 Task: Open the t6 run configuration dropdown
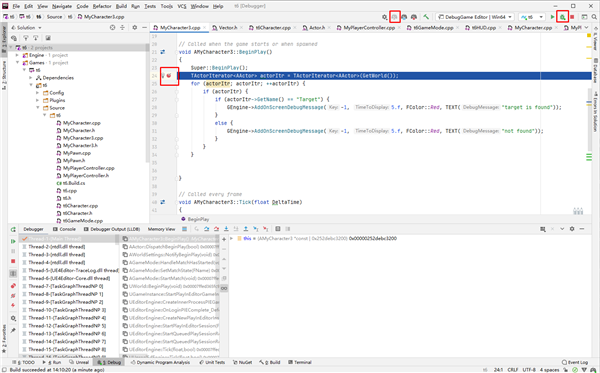[x=532, y=17]
